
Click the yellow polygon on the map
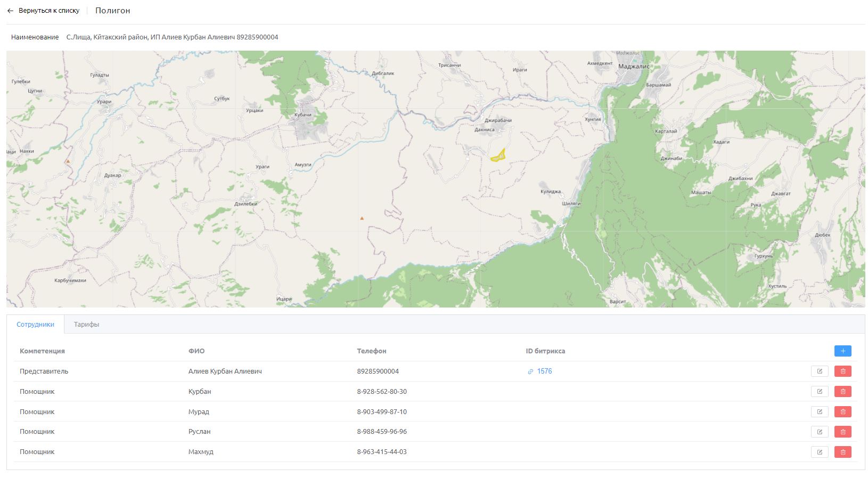pos(498,156)
